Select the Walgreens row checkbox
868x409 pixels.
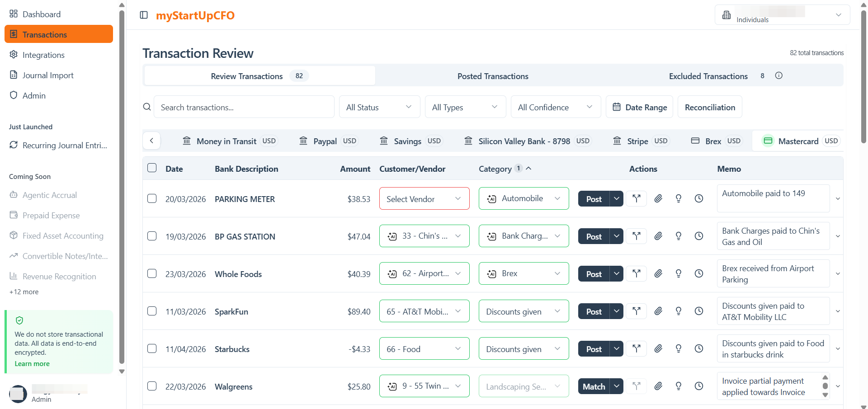pyautogui.click(x=152, y=386)
